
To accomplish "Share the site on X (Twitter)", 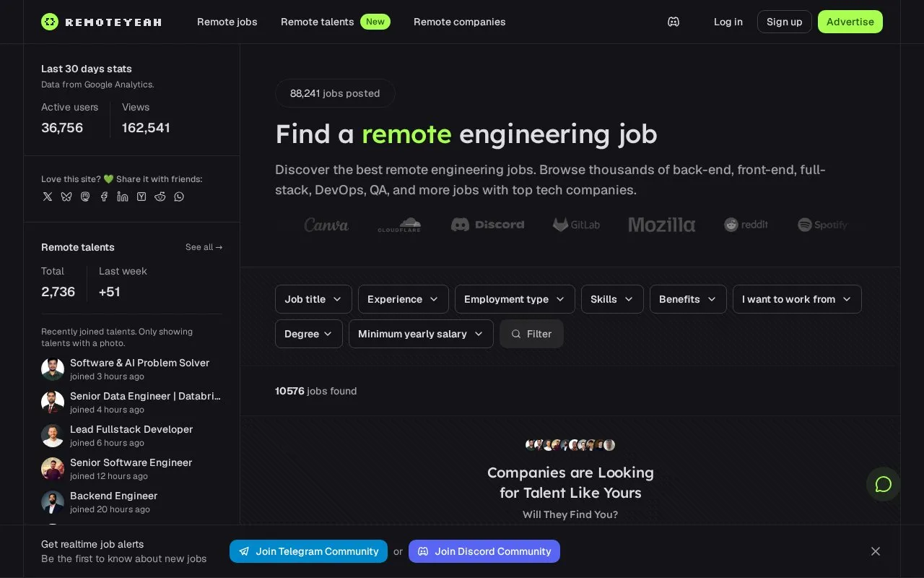I will click(48, 197).
